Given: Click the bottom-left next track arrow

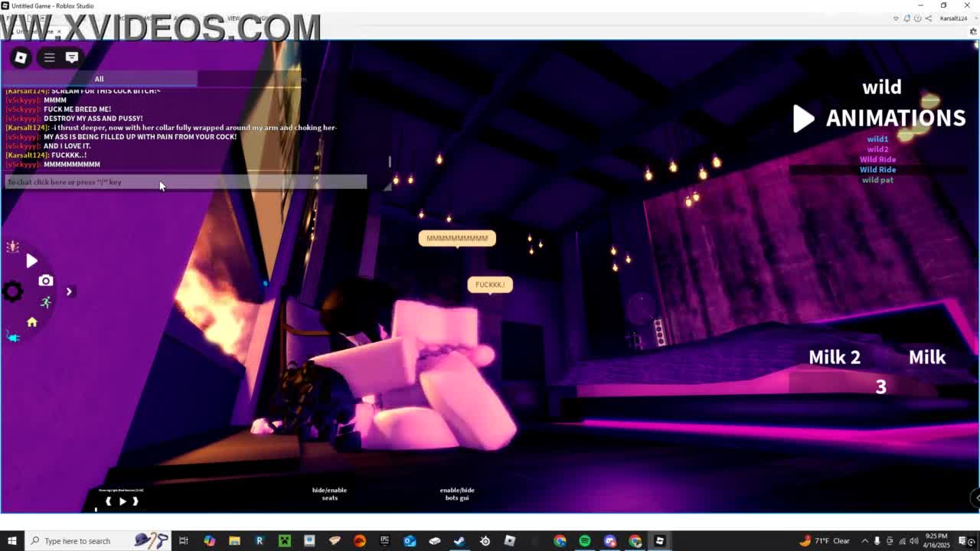Looking at the screenshot, I should tap(136, 501).
